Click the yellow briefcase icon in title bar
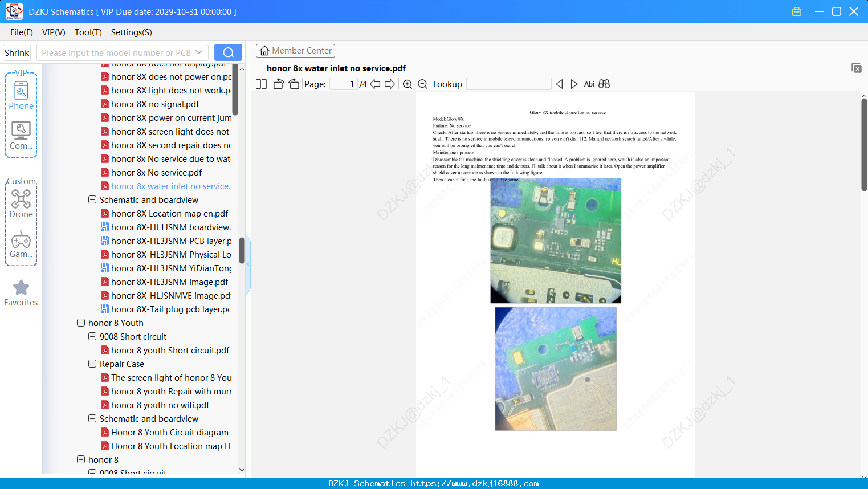Viewport: 868px width, 489px height. click(797, 11)
